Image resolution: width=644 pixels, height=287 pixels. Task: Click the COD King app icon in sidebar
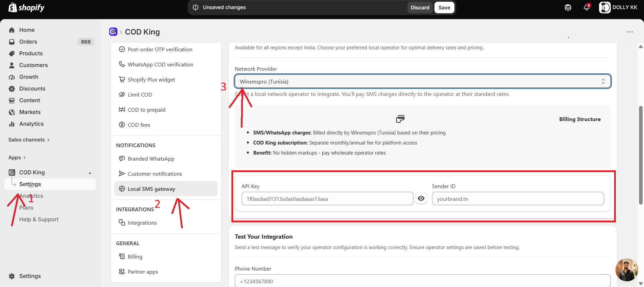click(x=12, y=173)
